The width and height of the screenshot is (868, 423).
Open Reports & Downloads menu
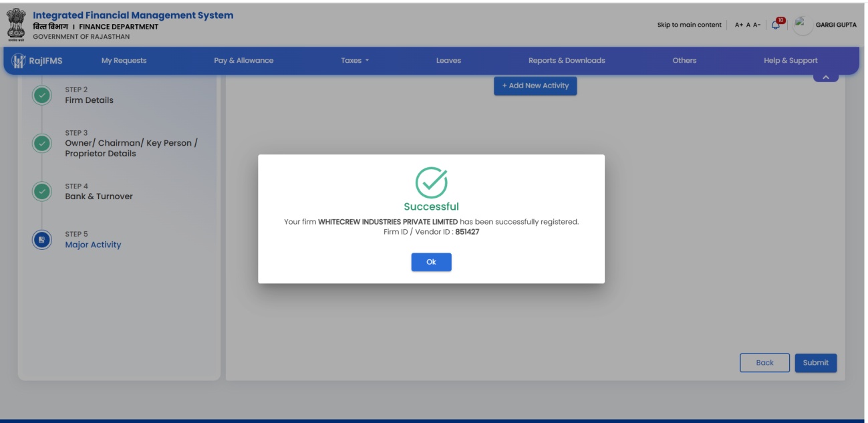567,60
